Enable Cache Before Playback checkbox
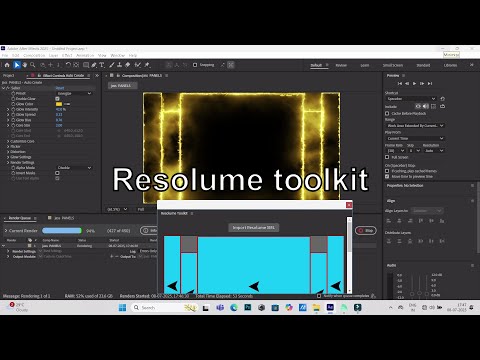 click(x=387, y=113)
